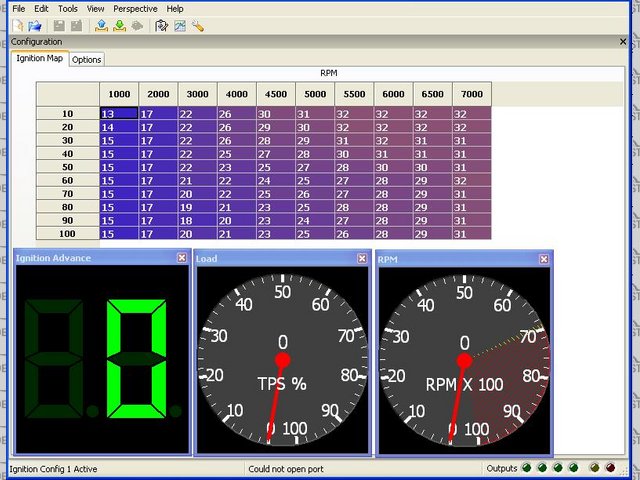
Task: Click the Open folder toolbar icon
Action: click(x=35, y=25)
